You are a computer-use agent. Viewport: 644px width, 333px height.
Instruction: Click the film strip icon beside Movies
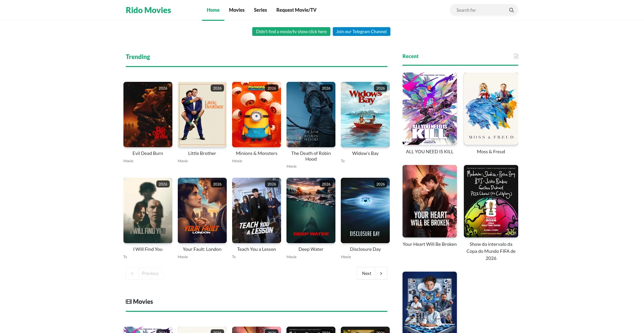[129, 301]
